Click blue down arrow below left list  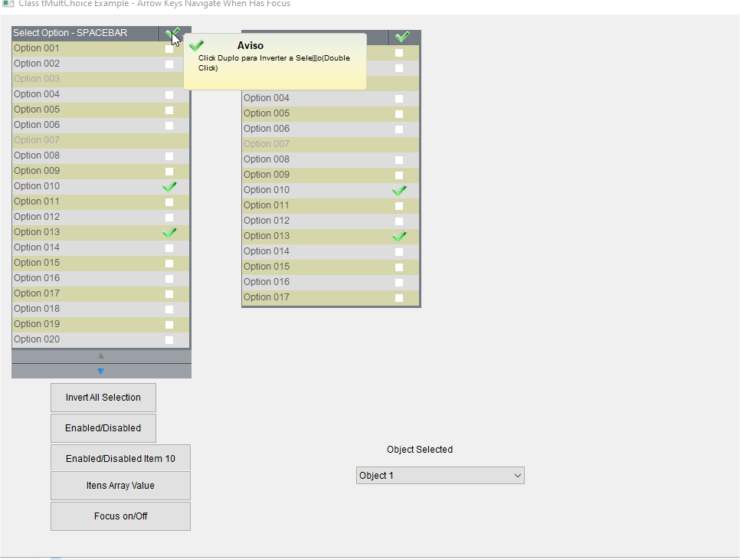100,372
